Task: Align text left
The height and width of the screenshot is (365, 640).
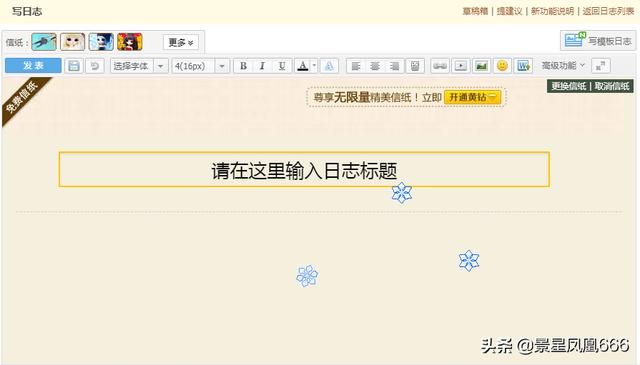Action: (x=356, y=66)
